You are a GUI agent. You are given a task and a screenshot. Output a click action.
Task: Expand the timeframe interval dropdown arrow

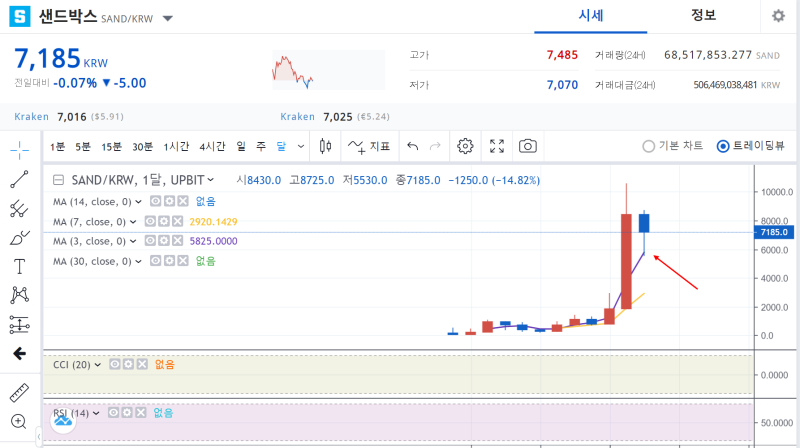(301, 146)
